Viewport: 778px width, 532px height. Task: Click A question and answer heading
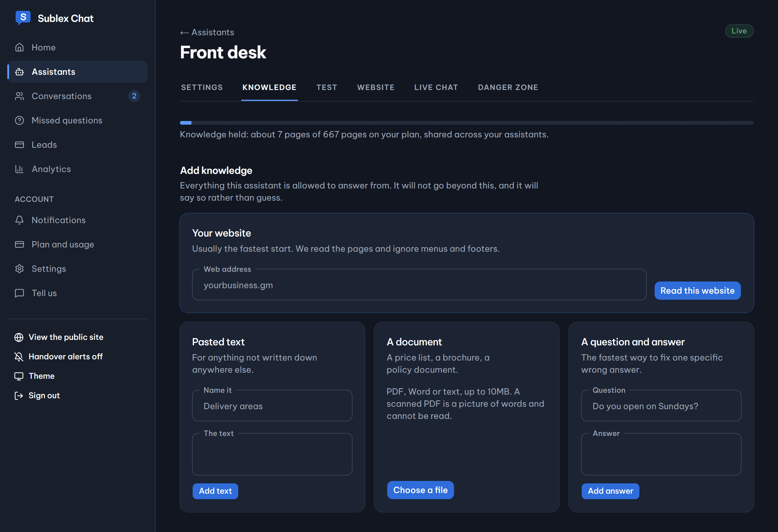633,342
